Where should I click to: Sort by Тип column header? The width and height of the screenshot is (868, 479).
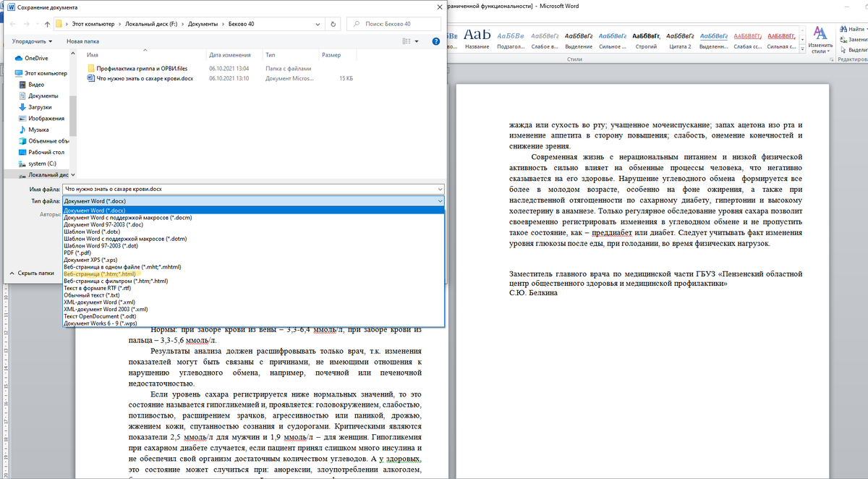[270, 55]
